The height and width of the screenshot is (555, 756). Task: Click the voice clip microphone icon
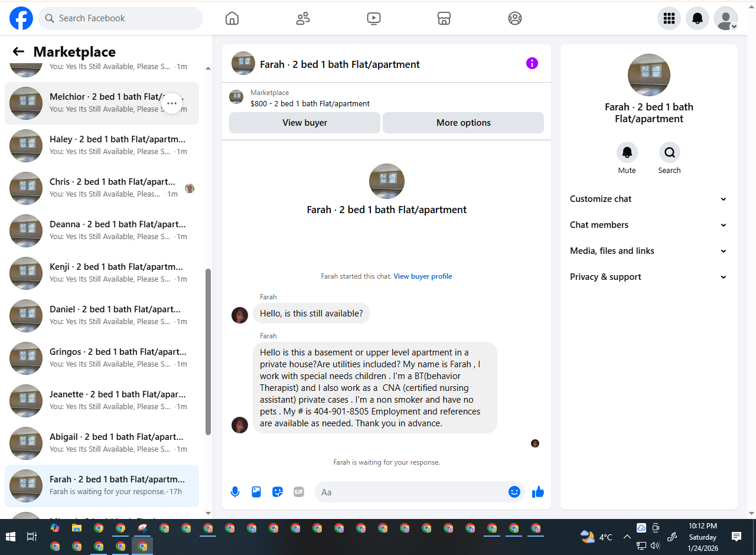(235, 492)
